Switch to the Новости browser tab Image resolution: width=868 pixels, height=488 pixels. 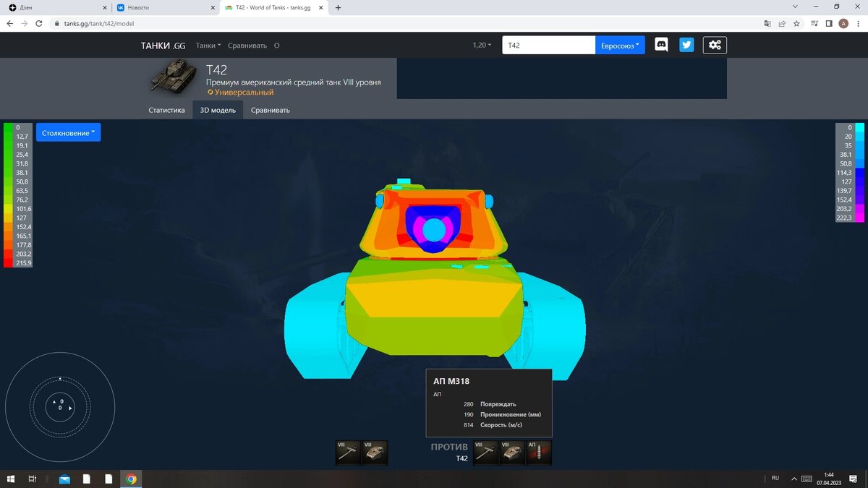163,7
